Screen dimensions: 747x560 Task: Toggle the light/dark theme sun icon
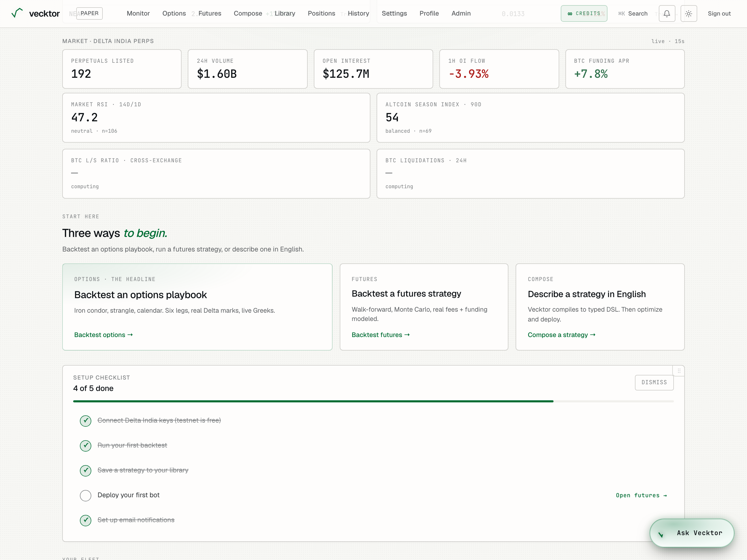tap(689, 13)
